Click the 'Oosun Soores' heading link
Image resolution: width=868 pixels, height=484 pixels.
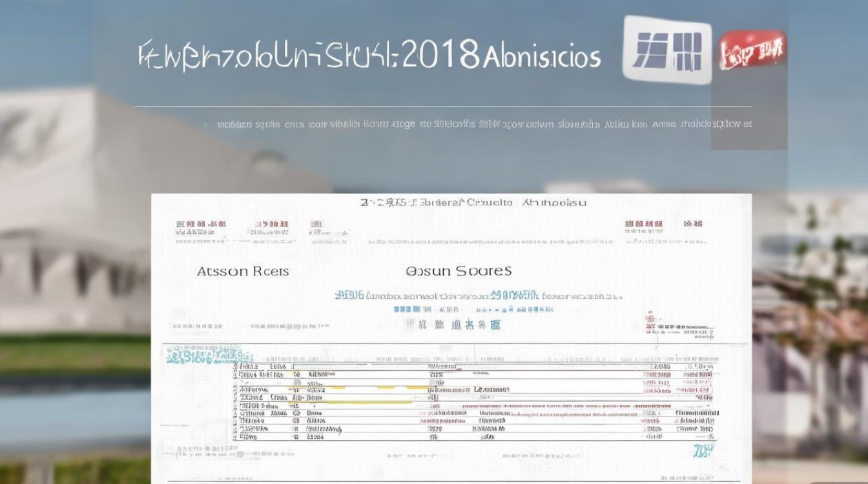(x=460, y=270)
